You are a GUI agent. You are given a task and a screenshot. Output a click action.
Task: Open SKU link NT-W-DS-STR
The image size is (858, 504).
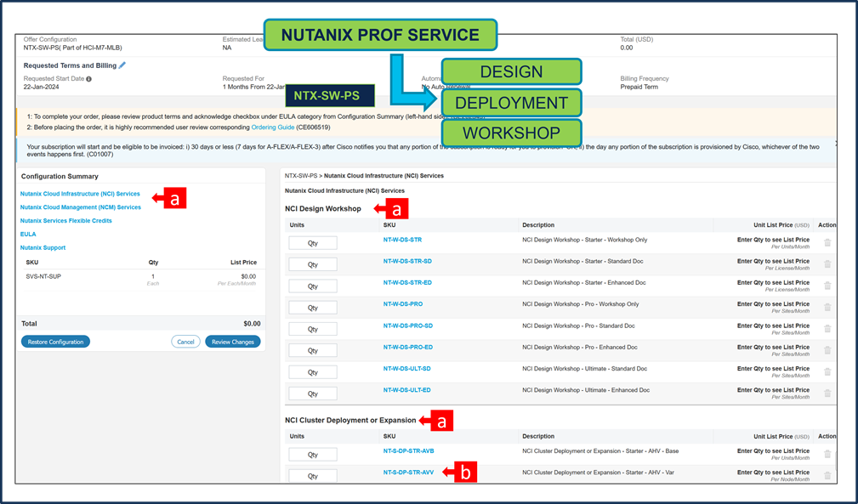pyautogui.click(x=402, y=240)
